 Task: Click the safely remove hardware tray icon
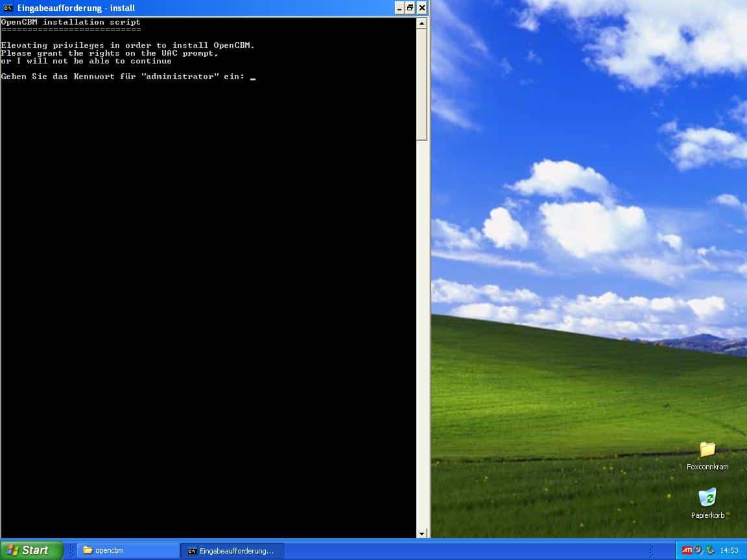tap(710, 550)
